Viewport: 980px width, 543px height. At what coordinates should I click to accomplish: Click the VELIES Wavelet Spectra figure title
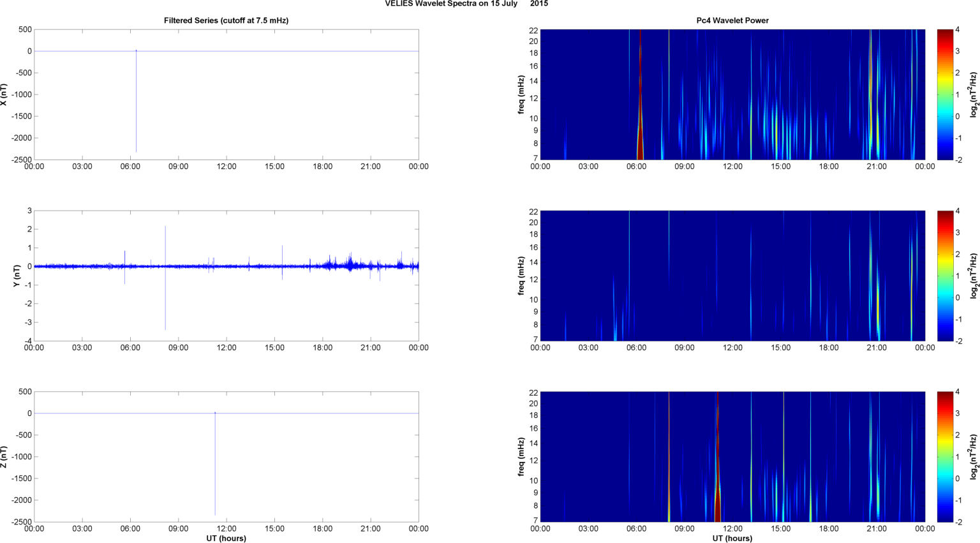click(x=466, y=4)
